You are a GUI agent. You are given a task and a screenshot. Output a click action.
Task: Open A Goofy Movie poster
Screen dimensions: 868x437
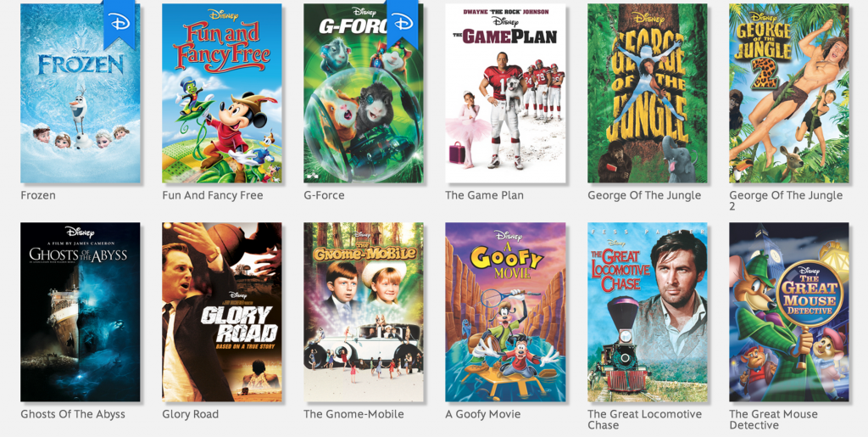tap(505, 311)
